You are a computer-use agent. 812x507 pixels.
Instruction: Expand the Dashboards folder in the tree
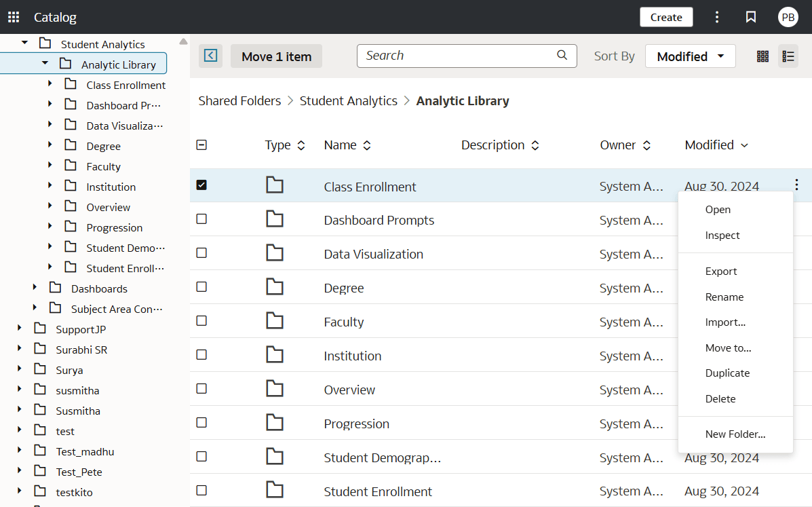pos(35,288)
